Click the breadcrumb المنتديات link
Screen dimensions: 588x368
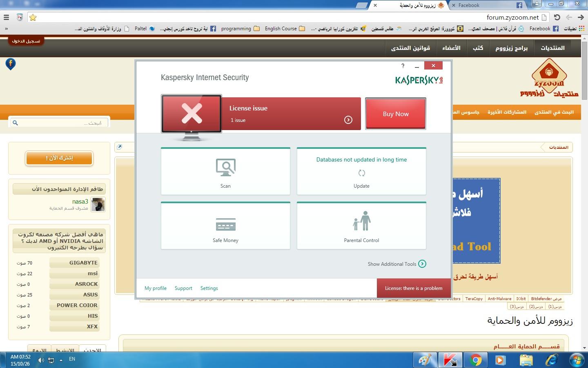coord(558,147)
